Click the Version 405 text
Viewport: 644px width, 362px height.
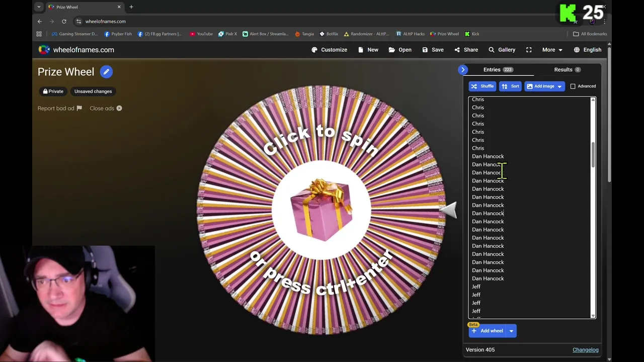480,350
